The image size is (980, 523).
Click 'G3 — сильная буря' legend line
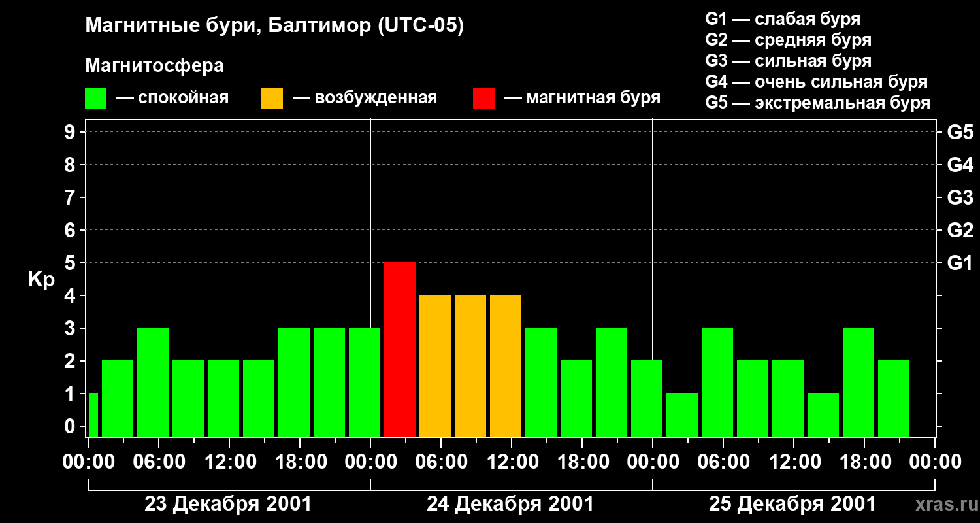(x=788, y=61)
